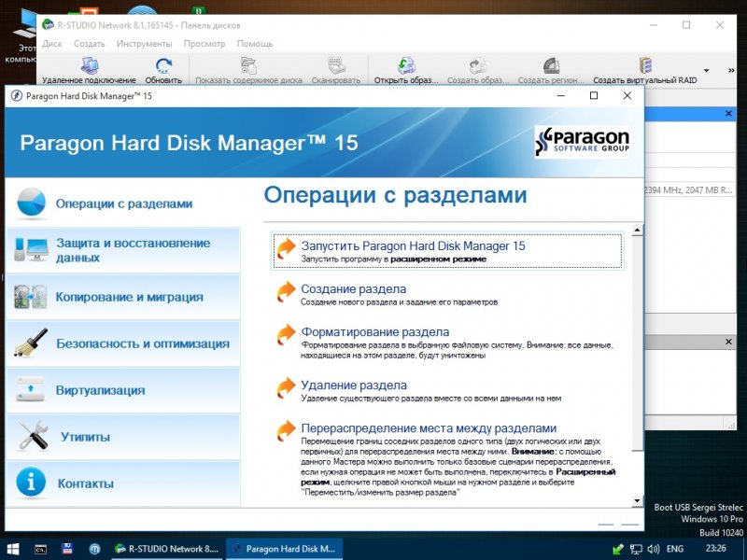Screen dimensions: 747x560
Task: Select Защита и восстановление данных section
Action: click(123, 250)
